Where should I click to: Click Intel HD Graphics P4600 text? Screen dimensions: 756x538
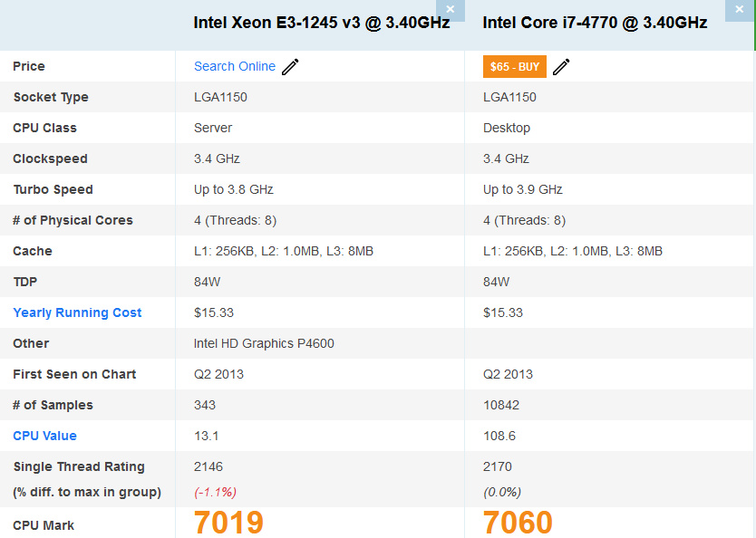[264, 343]
